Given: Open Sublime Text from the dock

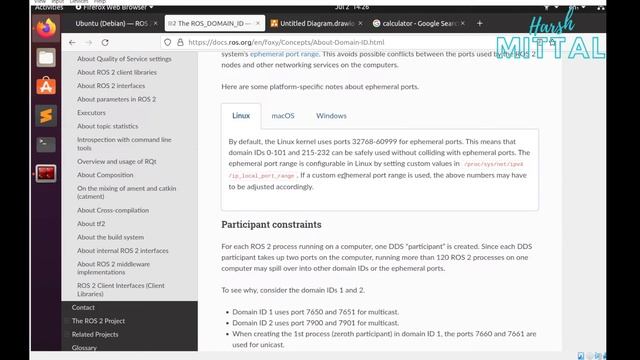Looking at the screenshot, I should point(46,116).
